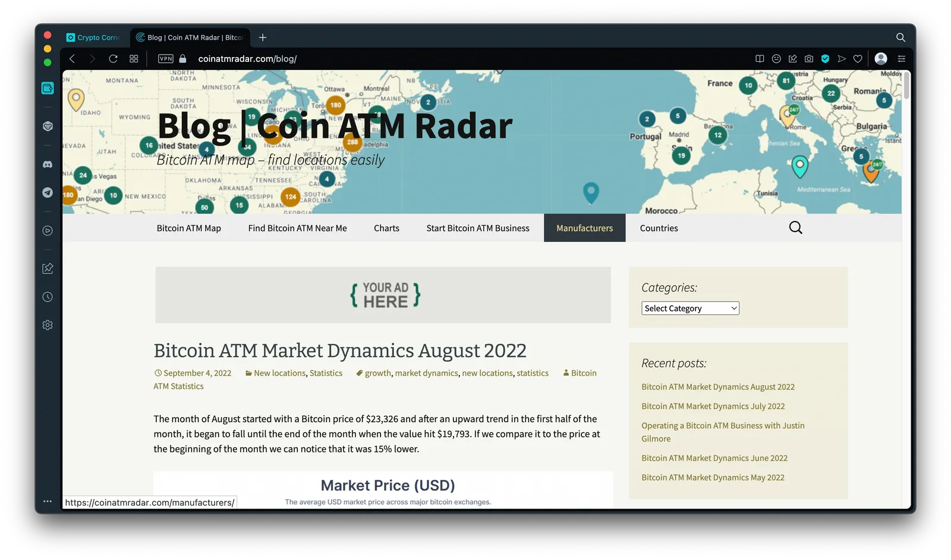Open Settings gear in sidebar
The image size is (951, 560).
[48, 325]
